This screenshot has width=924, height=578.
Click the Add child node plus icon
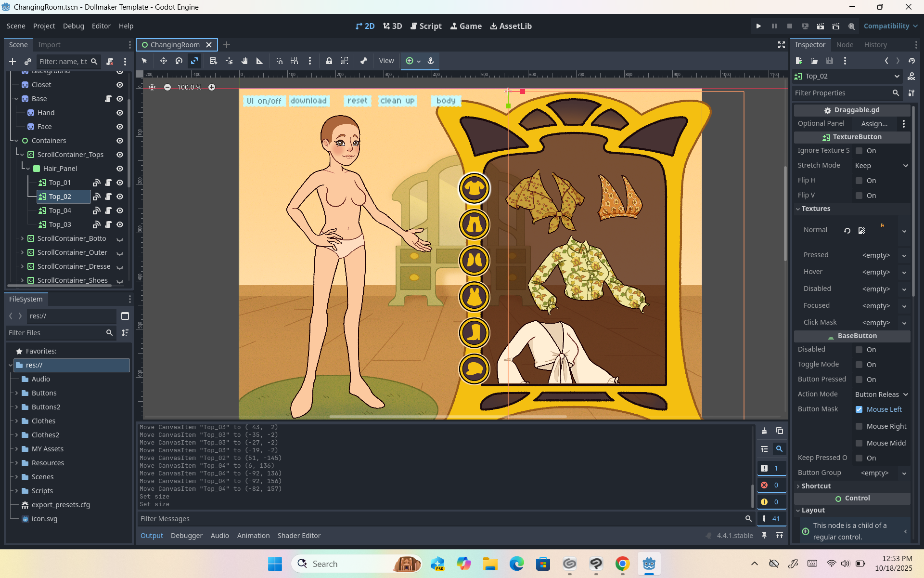pyautogui.click(x=13, y=62)
